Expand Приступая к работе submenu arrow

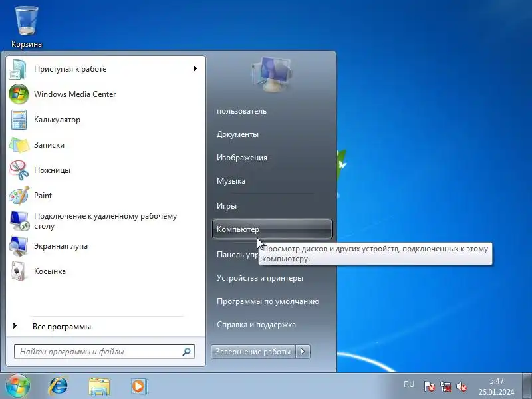(x=195, y=69)
